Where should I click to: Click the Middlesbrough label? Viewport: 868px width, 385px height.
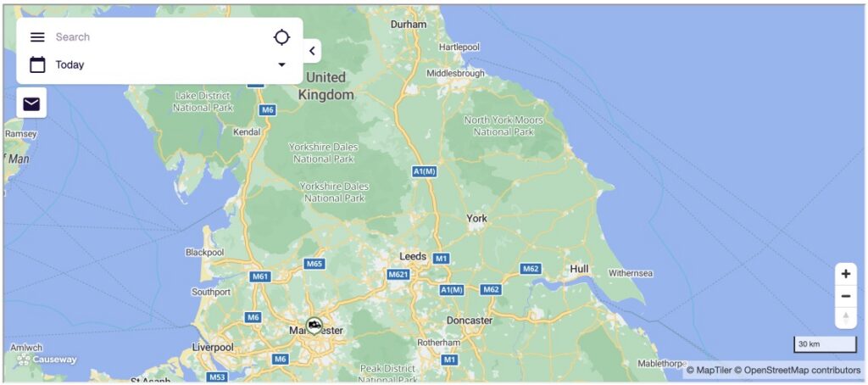pyautogui.click(x=455, y=73)
